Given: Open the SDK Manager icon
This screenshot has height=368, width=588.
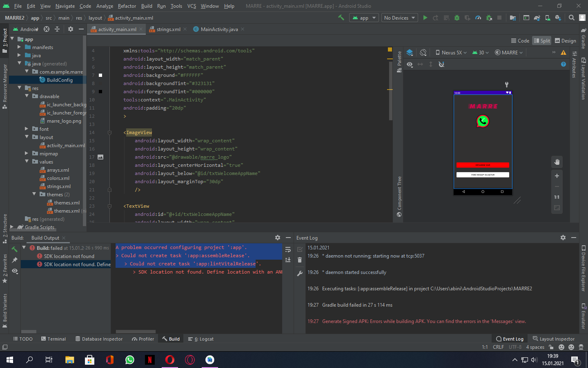Looking at the screenshot, I should click(x=558, y=18).
